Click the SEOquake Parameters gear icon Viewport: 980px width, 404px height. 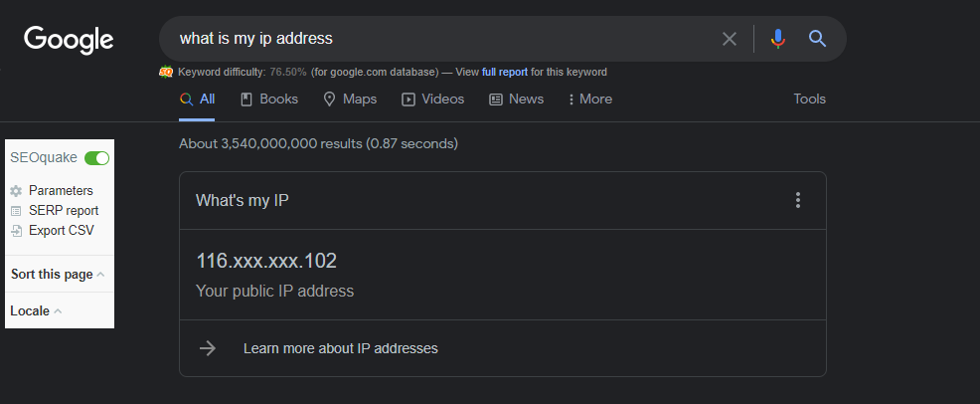[x=16, y=191]
